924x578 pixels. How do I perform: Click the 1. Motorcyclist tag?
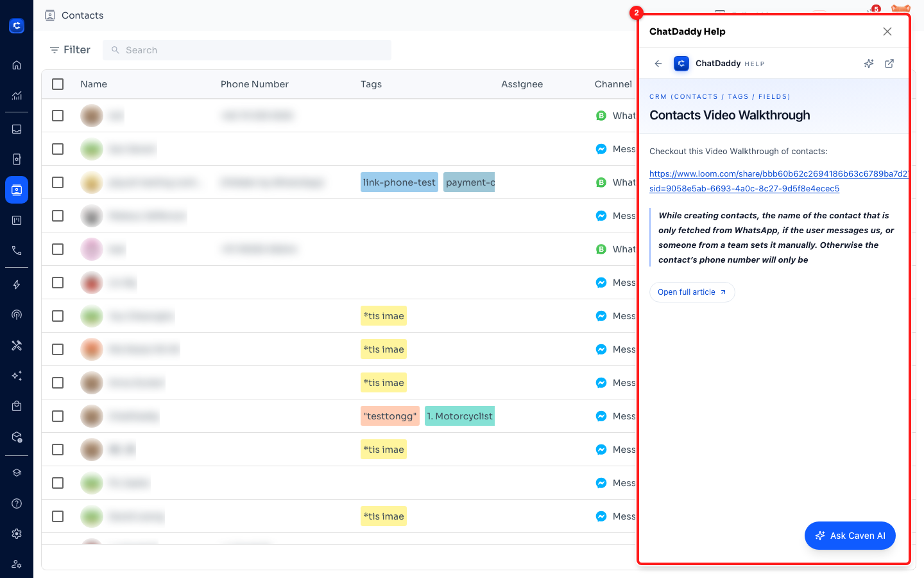pyautogui.click(x=459, y=416)
